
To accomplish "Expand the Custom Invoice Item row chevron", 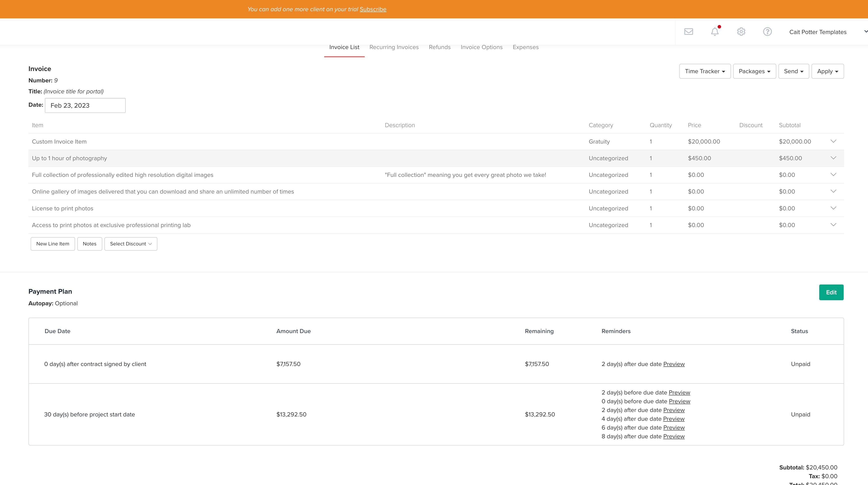I will tap(833, 141).
